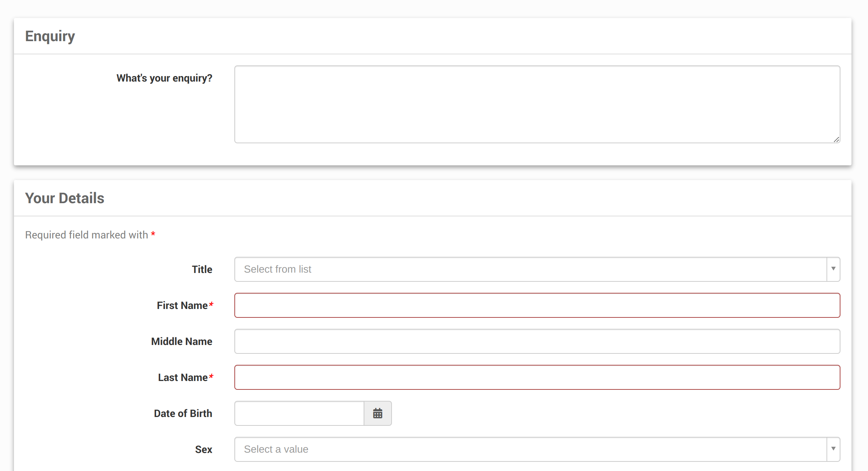Click the Sex dropdown arrow
This screenshot has width=868, height=471.
(x=833, y=449)
